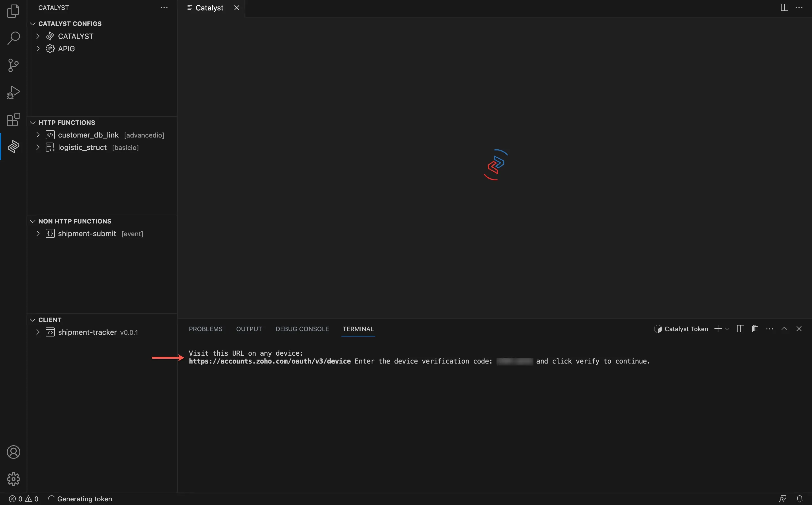Screen dimensions: 812x505
Task: Open the notifications bell
Action: click(x=799, y=499)
